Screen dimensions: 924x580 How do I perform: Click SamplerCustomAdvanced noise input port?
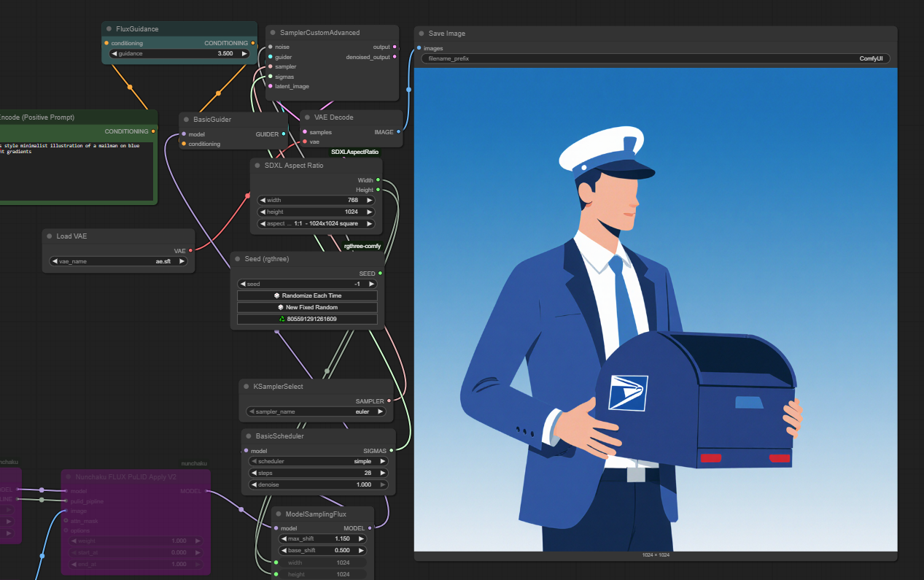point(270,47)
